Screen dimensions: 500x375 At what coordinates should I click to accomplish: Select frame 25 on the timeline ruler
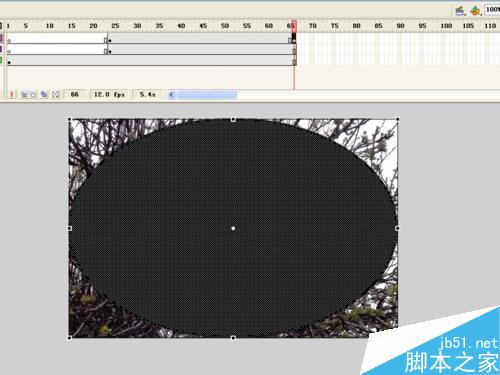tap(115, 26)
